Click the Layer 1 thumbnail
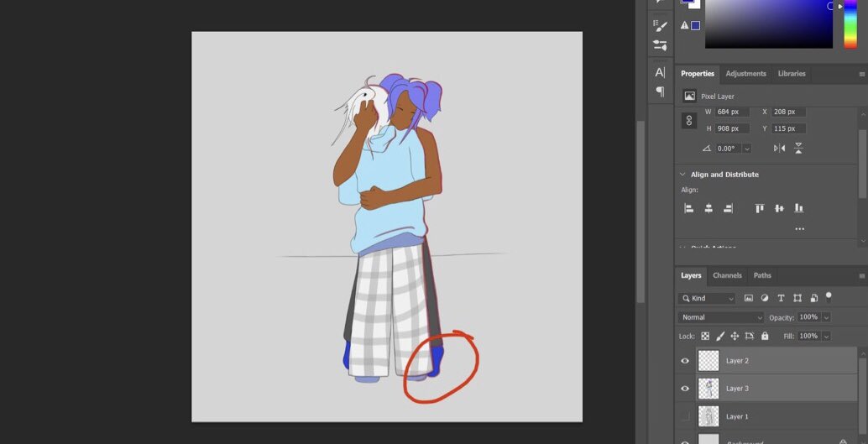This screenshot has height=444, width=868. coord(709,416)
